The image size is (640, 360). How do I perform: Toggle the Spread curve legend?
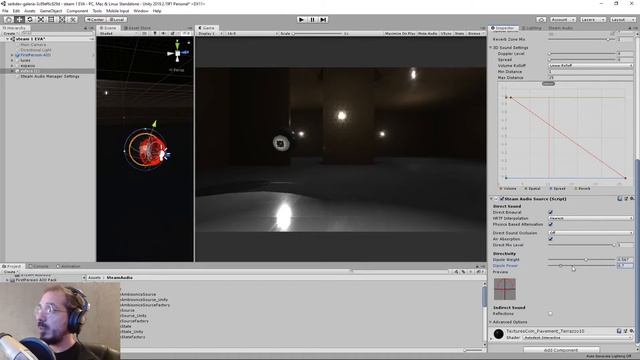tap(557, 189)
